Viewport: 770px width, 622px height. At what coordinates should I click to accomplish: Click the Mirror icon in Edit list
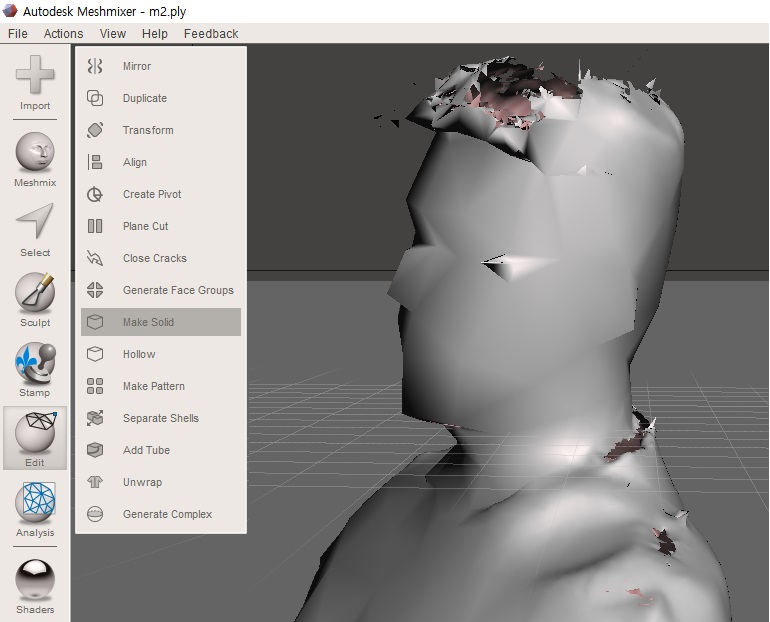tap(95, 66)
